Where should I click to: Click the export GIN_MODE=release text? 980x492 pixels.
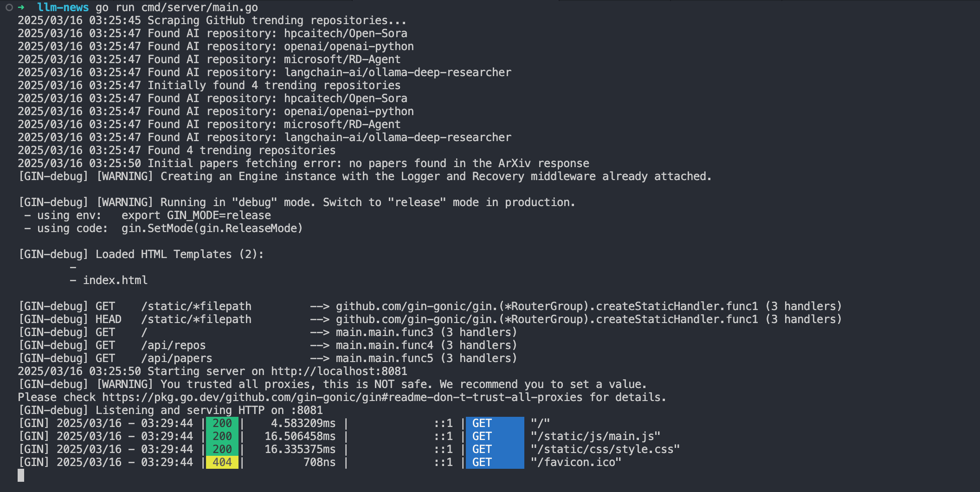[x=196, y=215]
